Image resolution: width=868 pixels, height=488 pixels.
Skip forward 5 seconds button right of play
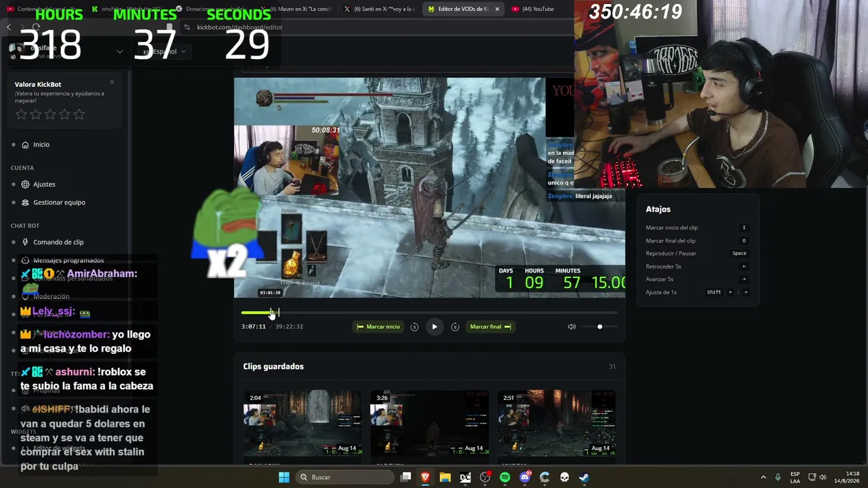click(x=455, y=327)
